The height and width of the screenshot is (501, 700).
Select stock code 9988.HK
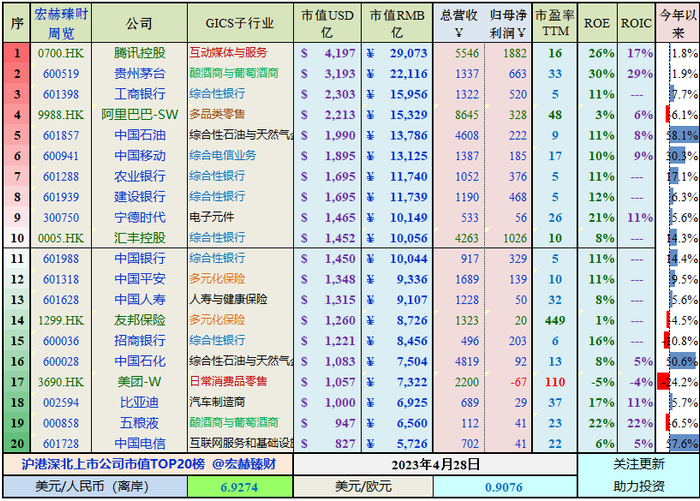[61, 115]
